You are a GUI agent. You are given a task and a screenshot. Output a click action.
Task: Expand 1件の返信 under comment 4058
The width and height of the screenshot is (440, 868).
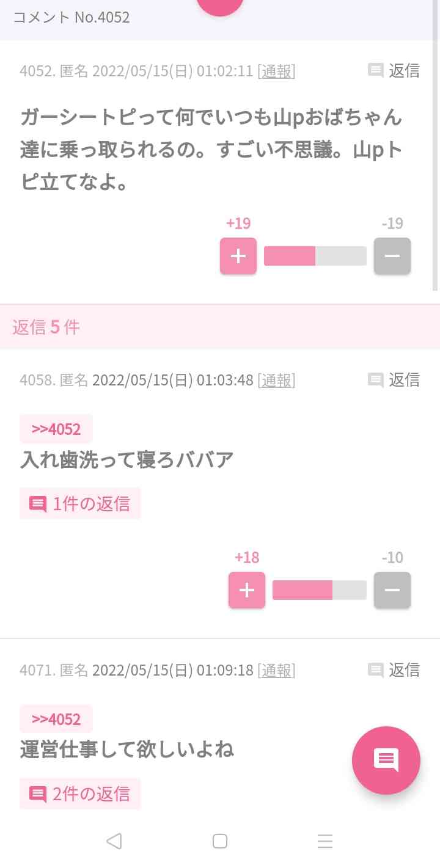tap(80, 503)
